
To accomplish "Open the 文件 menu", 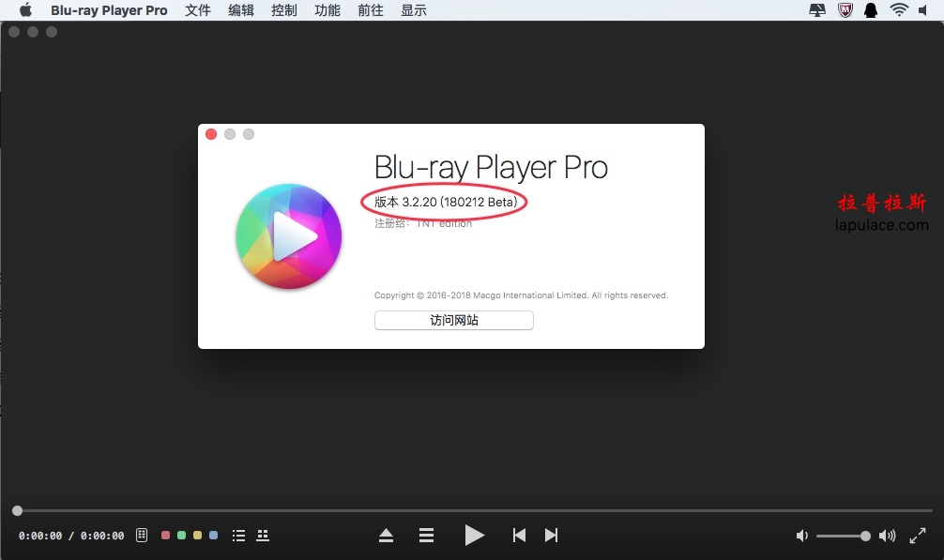I will [x=197, y=10].
